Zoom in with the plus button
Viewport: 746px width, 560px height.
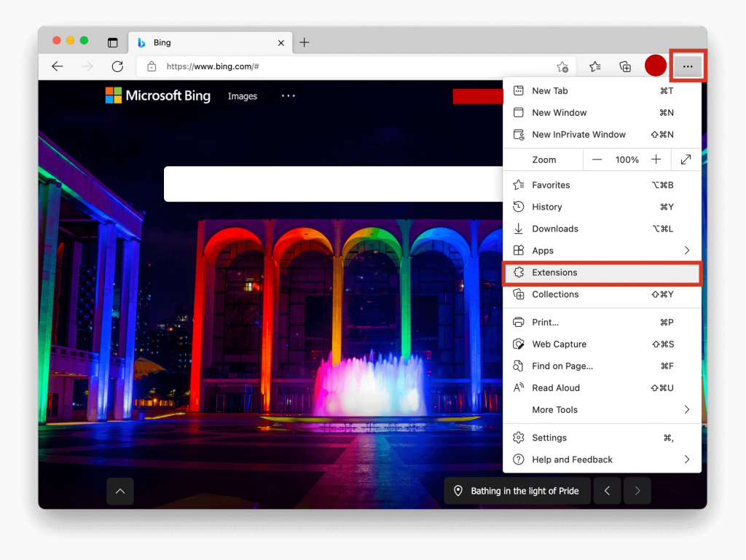pos(656,159)
